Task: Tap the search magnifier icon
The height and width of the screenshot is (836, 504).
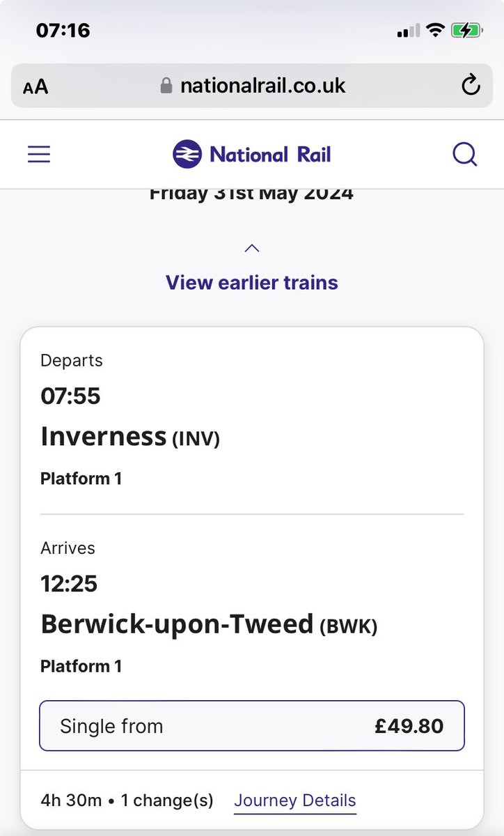Action: 464,154
